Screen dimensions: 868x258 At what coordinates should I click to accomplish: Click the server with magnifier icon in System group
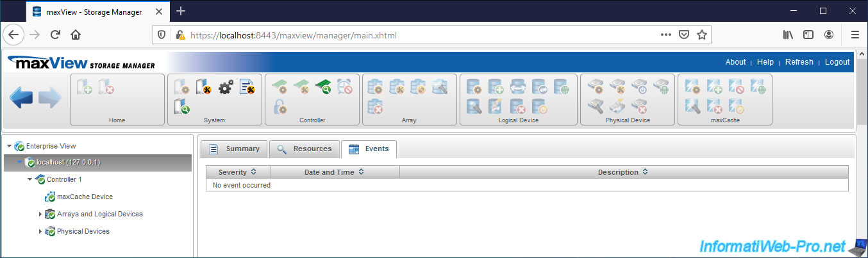pos(182,107)
